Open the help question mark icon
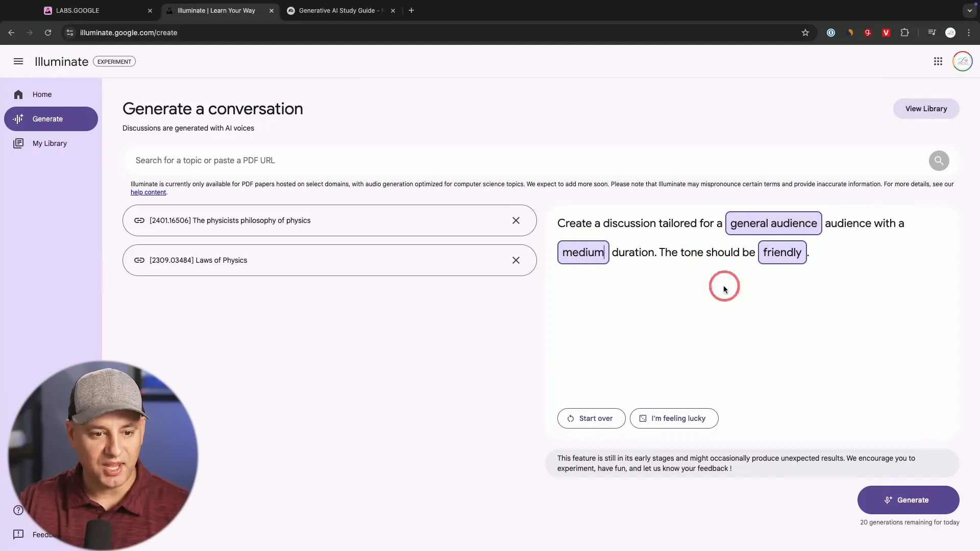 [18, 510]
